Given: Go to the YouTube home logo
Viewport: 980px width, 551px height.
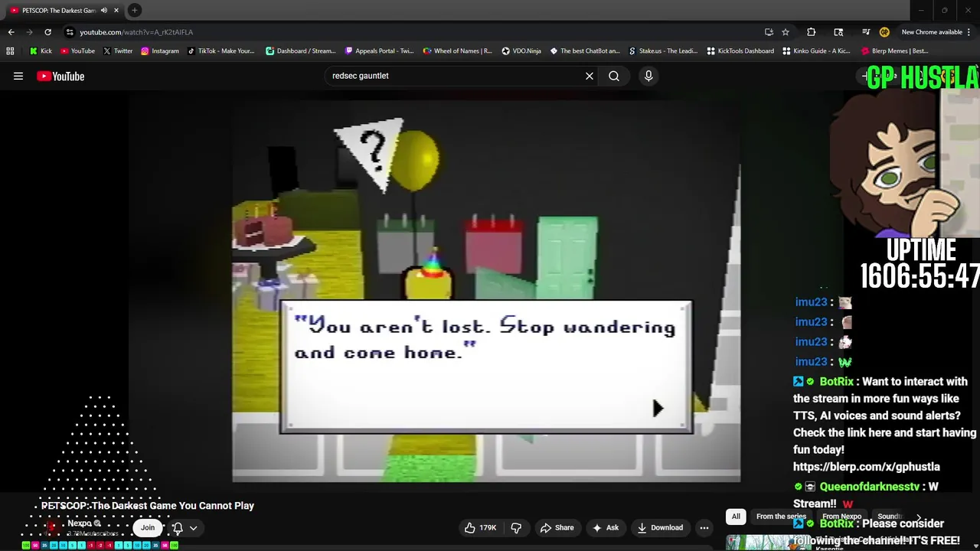Looking at the screenshot, I should click(x=60, y=76).
